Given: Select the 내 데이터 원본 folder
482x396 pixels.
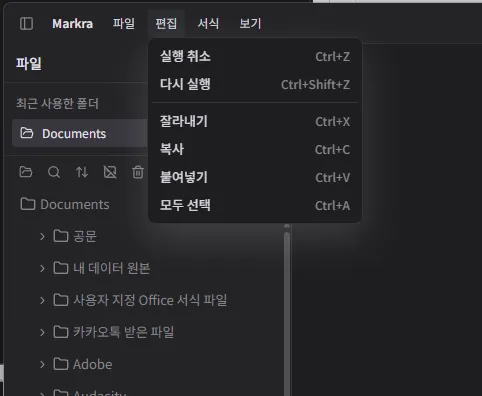Looking at the screenshot, I should [x=102, y=268].
